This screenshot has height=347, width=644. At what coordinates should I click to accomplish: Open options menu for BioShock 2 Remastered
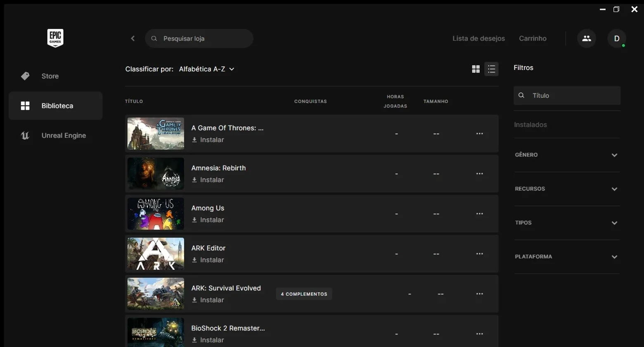(x=480, y=334)
